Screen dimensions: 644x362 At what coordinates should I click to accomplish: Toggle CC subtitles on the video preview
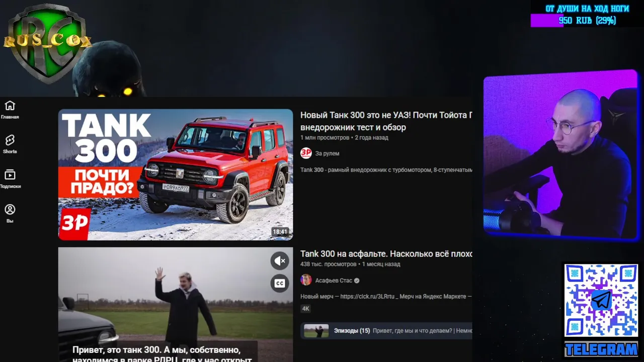(x=280, y=283)
